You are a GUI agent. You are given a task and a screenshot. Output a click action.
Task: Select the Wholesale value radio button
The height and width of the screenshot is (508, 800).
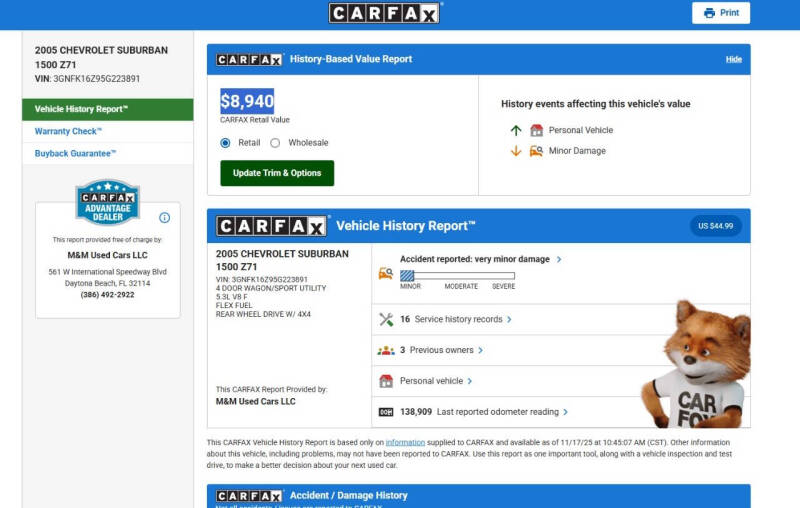[275, 143]
